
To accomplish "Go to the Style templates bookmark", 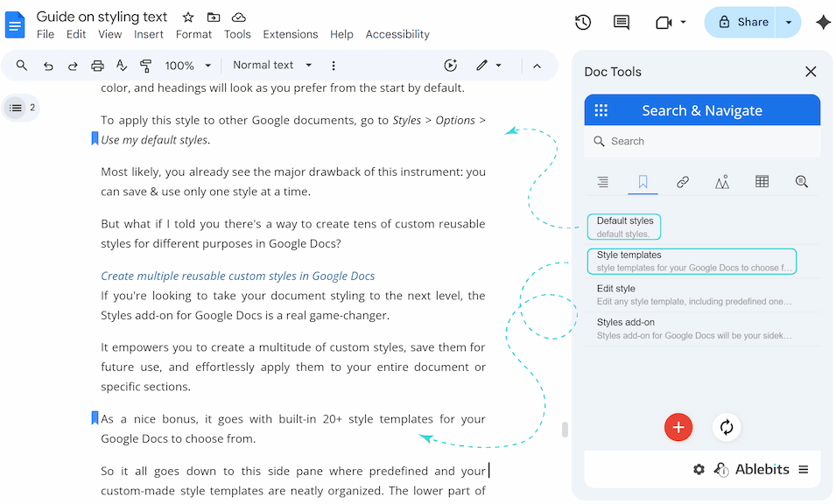I will 692,261.
